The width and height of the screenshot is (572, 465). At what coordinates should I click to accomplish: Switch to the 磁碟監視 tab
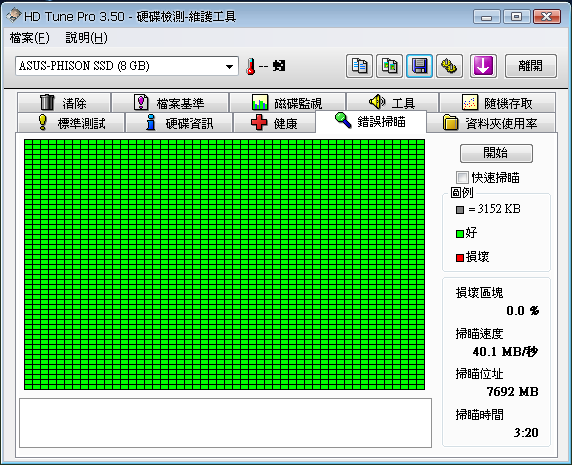click(287, 102)
